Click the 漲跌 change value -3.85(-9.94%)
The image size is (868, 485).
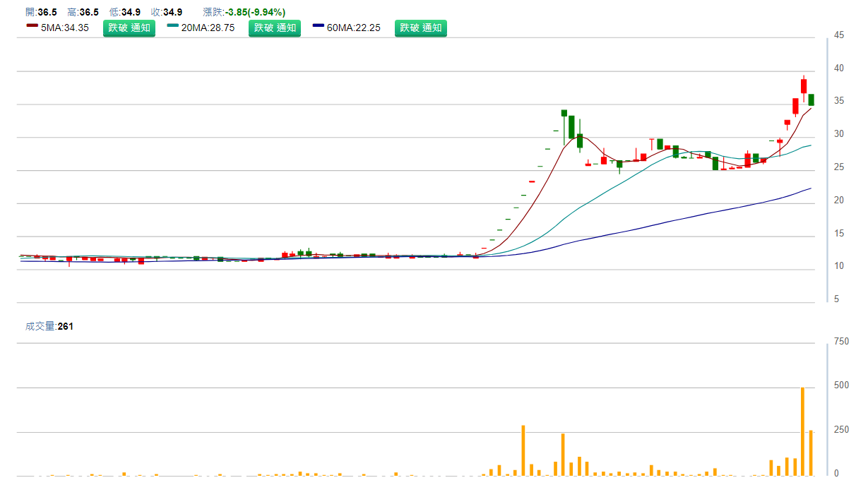(255, 12)
